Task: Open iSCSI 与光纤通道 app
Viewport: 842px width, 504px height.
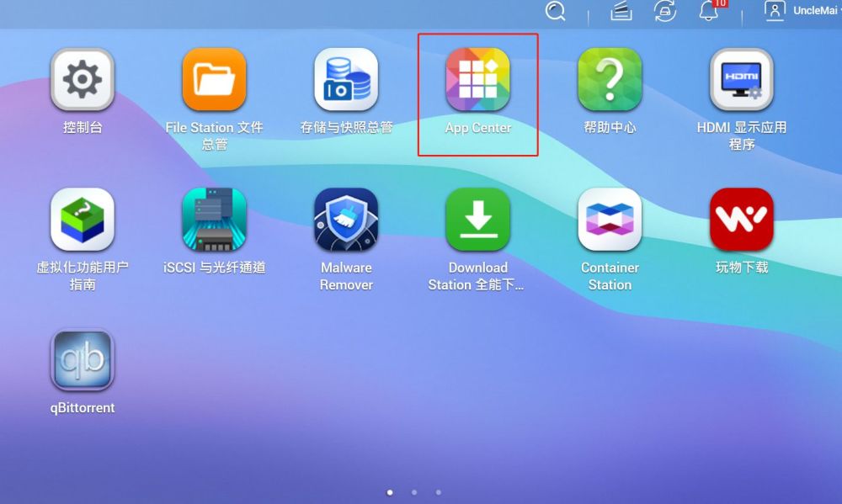Action: click(x=214, y=220)
